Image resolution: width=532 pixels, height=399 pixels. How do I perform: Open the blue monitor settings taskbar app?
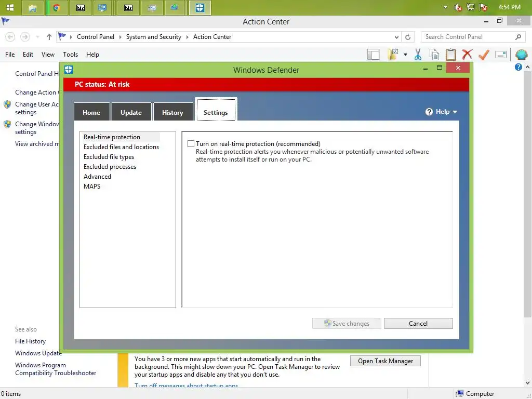[102, 8]
